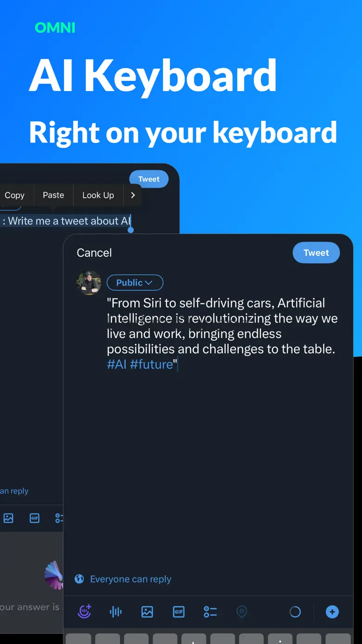Image resolution: width=362 pixels, height=644 pixels.
Task: Add a GIF in the front composer
Action: [179, 612]
